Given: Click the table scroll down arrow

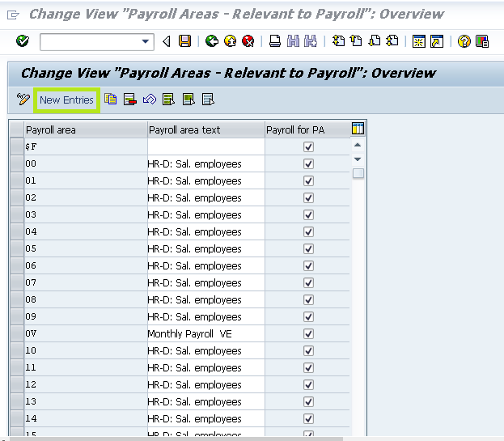Looking at the screenshot, I should (358, 159).
